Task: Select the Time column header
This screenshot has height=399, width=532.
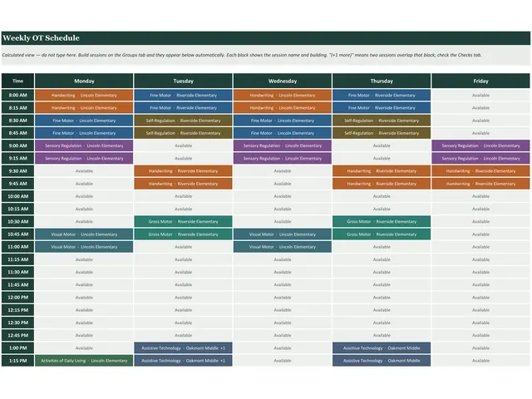Action: pyautogui.click(x=17, y=81)
